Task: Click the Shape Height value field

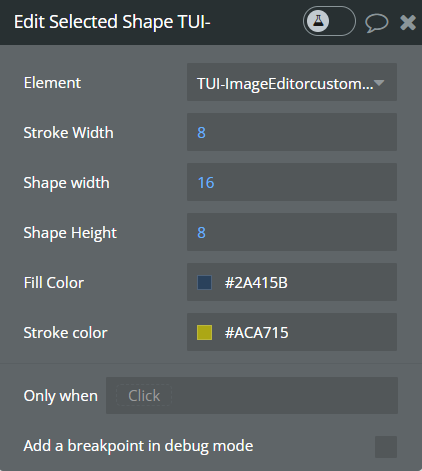Action: [x=292, y=232]
